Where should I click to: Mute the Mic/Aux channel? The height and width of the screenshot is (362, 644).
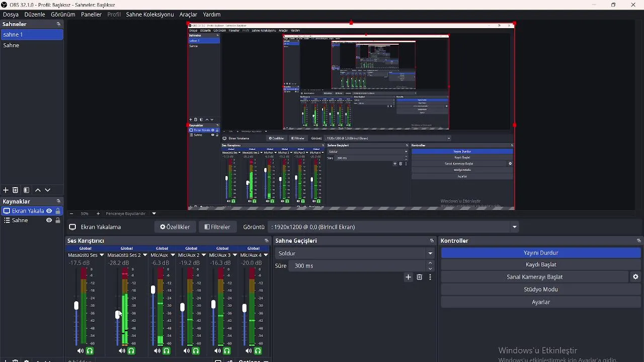pos(157,351)
